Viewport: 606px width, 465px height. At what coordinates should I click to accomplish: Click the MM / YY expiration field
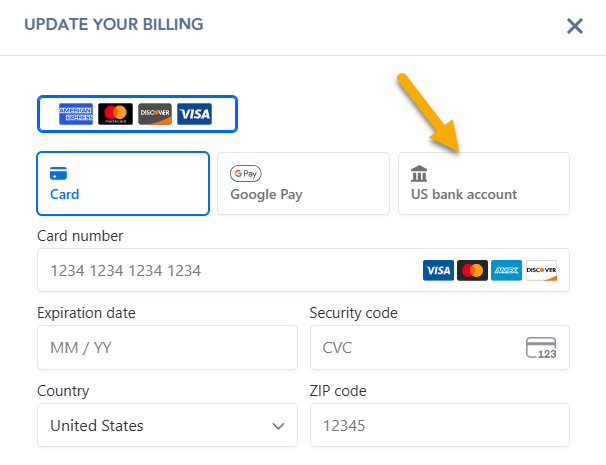point(167,347)
